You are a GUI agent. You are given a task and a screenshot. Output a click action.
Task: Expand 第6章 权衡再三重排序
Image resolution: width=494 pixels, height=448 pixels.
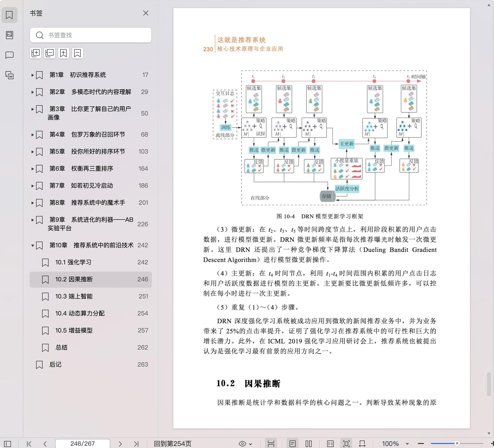(x=33, y=169)
